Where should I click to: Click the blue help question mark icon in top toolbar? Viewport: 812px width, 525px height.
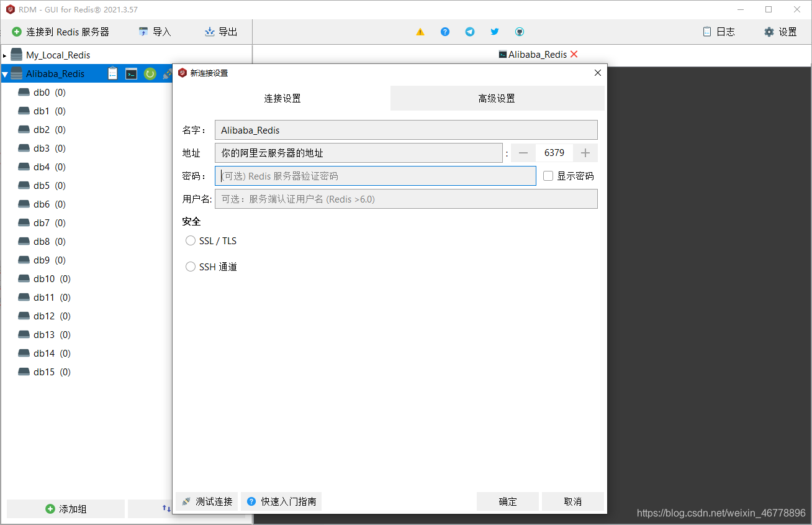coord(445,32)
